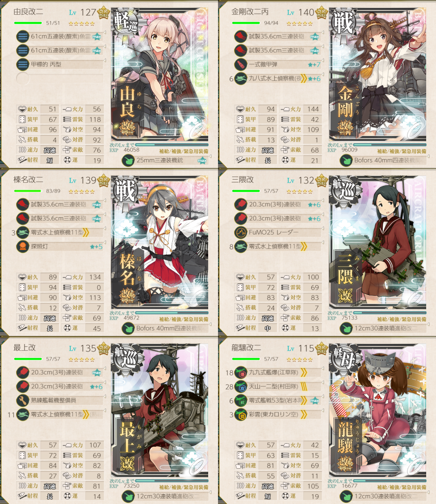Open Mogami's 12cm30連装噴進砲改二 reinforcement slot
Image resolution: width=436 pixels, height=504 pixels.
tap(164, 496)
